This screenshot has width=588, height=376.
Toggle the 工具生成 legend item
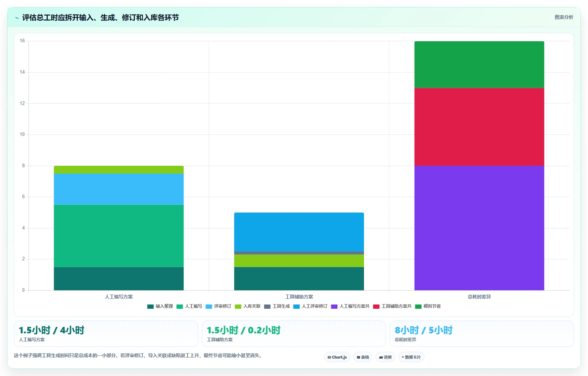(277, 306)
